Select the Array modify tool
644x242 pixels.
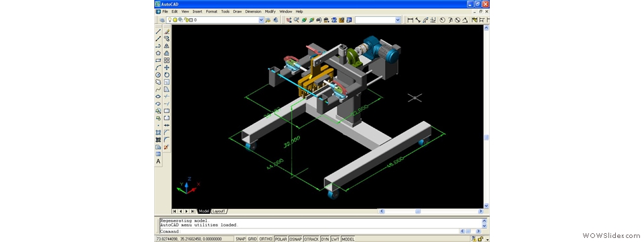[x=167, y=60]
